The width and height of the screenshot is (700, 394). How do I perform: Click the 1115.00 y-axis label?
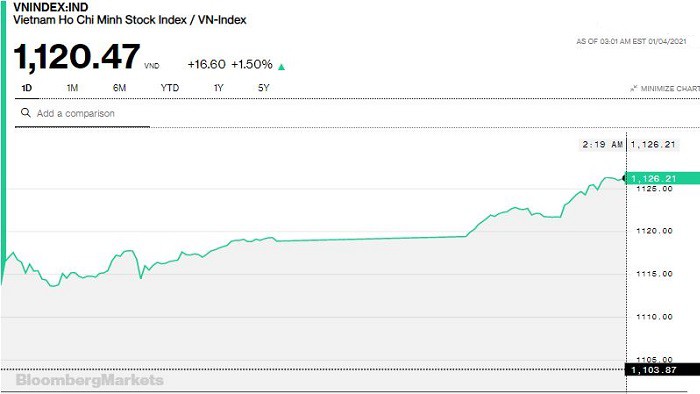click(x=654, y=274)
